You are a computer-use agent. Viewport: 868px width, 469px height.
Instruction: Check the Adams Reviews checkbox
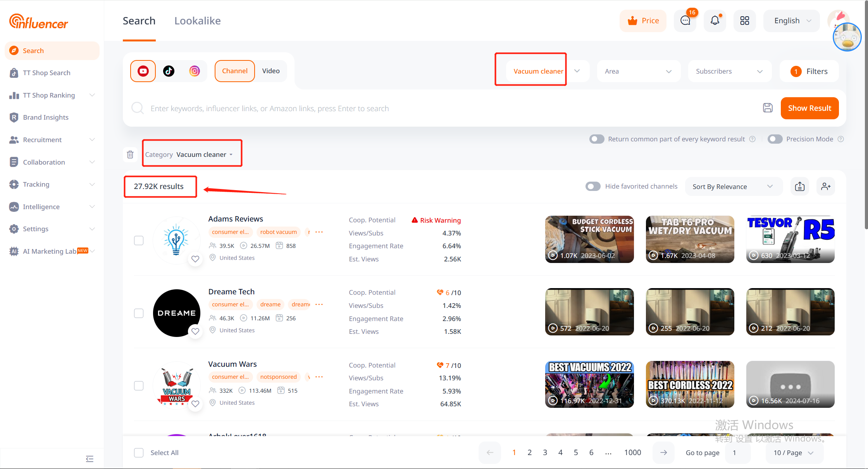[139, 241]
